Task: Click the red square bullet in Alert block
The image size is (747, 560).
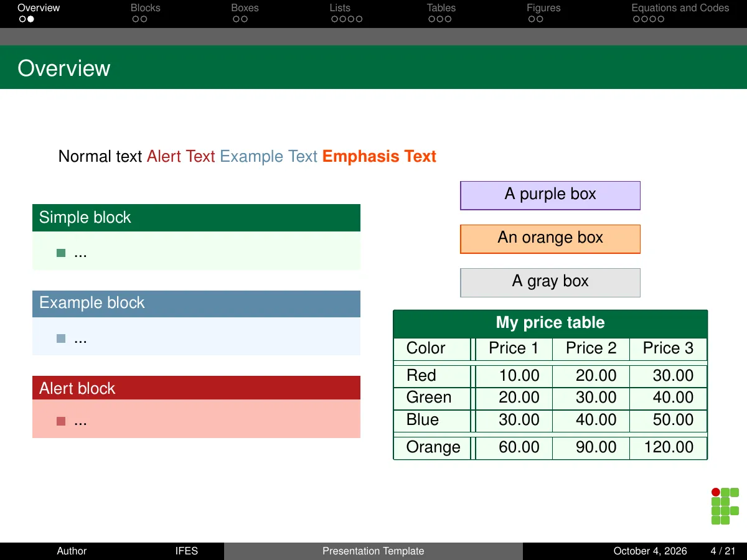Action: 61,421
